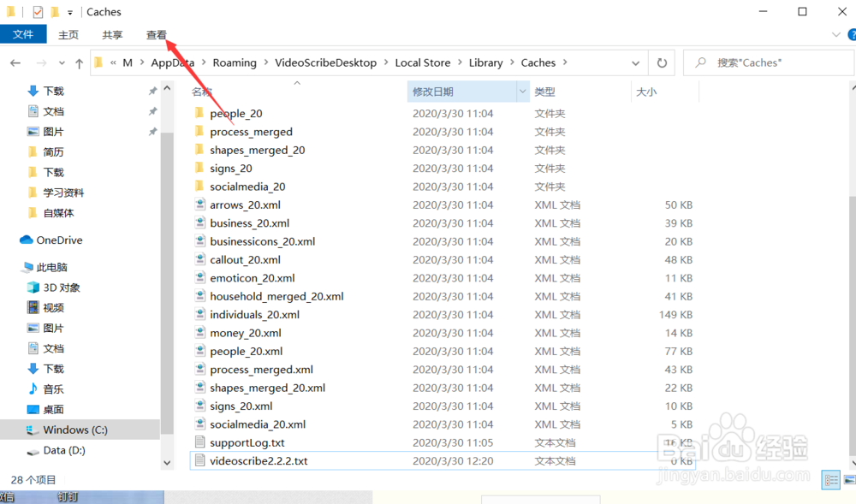Click navigation pane scroll down arrow
The height and width of the screenshot is (504, 856).
click(167, 463)
